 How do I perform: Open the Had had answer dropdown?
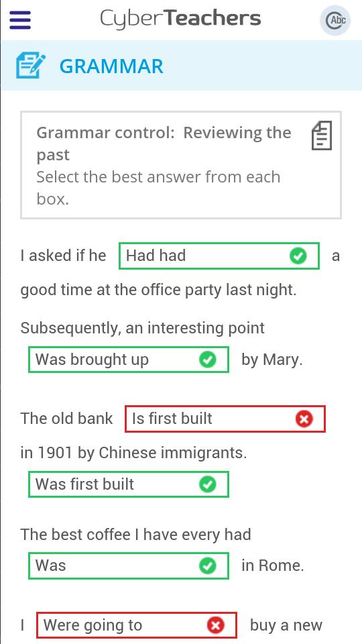coord(219,256)
